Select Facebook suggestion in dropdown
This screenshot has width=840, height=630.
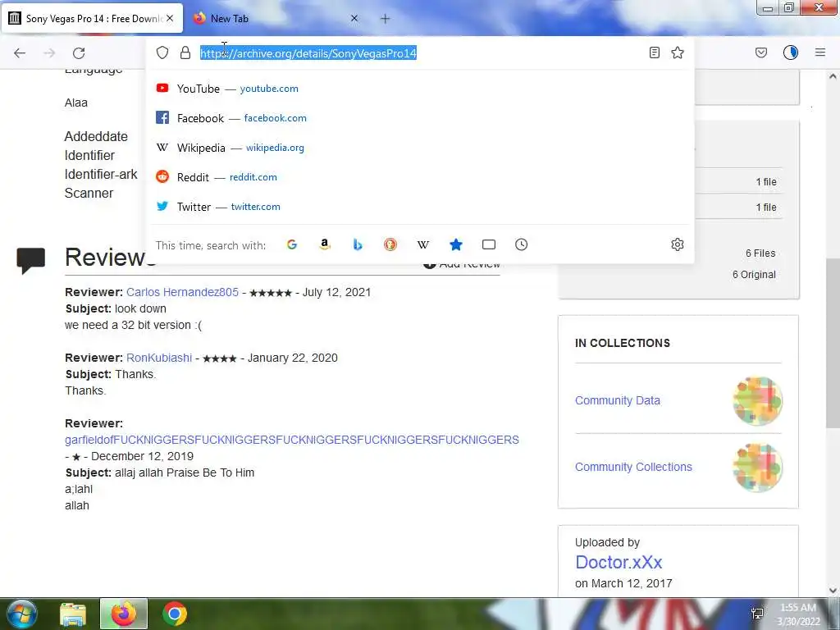(x=420, y=118)
